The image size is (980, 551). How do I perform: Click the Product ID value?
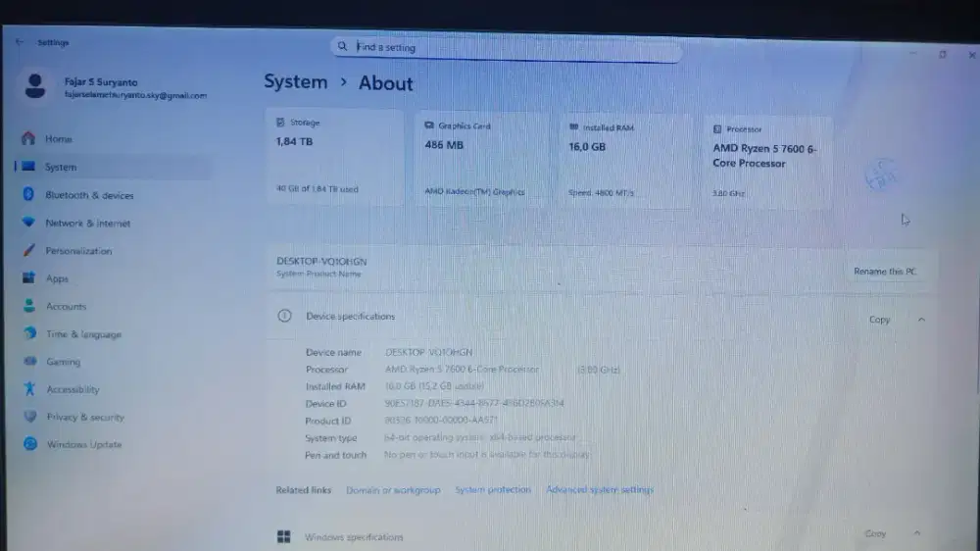coord(441,421)
